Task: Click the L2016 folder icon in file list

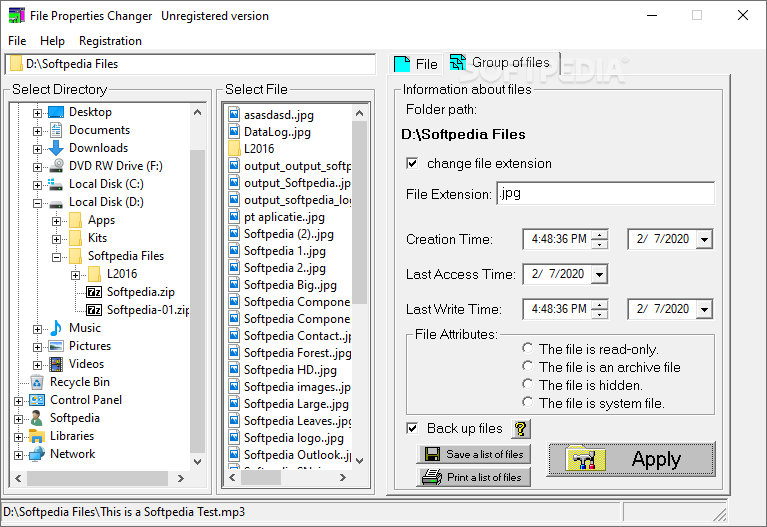Action: tap(235, 149)
